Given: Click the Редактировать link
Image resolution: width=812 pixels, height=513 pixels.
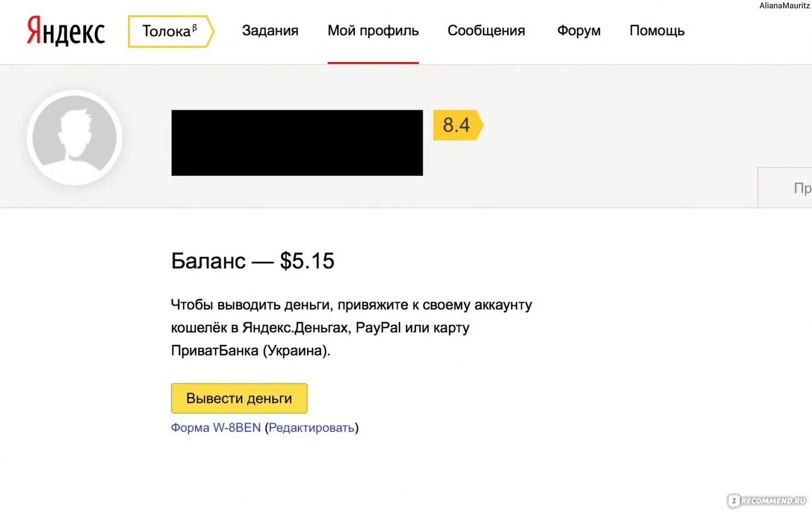Looking at the screenshot, I should coord(312,427).
